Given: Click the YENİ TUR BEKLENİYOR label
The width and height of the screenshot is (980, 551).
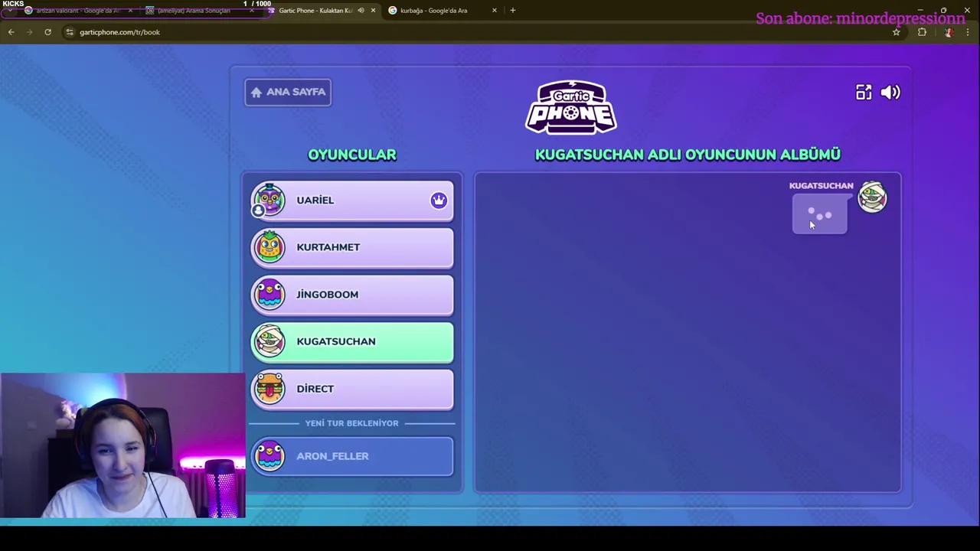Looking at the screenshot, I should point(352,423).
